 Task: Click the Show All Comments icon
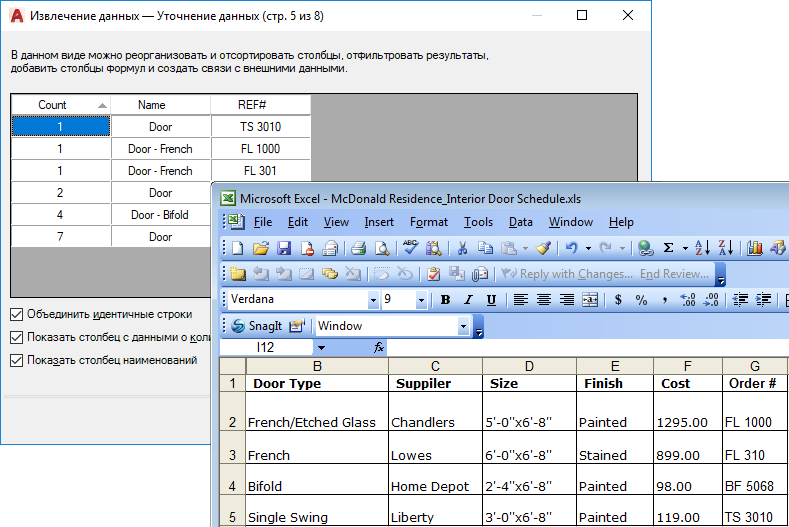coord(330,274)
